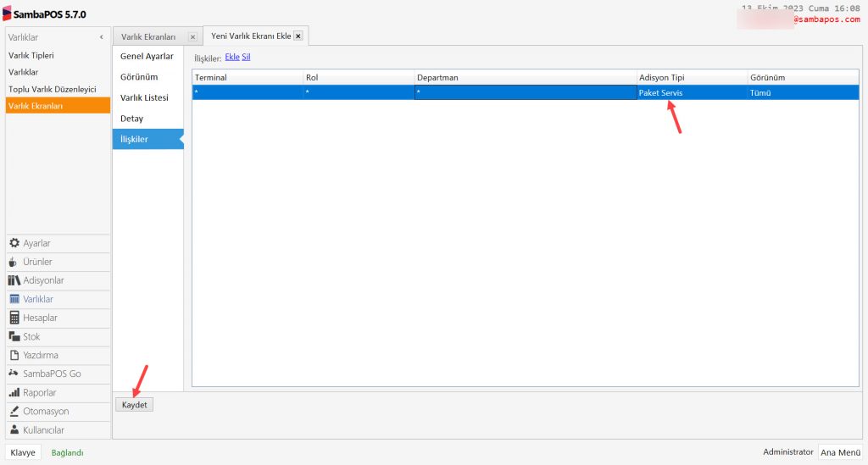Click the Otomasyon pencil icon
The height and width of the screenshot is (465, 868).
tap(14, 412)
